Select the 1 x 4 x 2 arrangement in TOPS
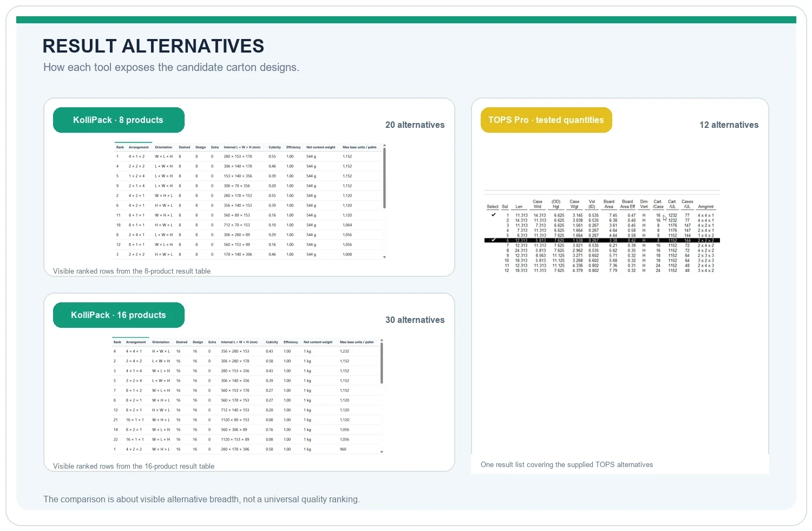 [x=706, y=236]
